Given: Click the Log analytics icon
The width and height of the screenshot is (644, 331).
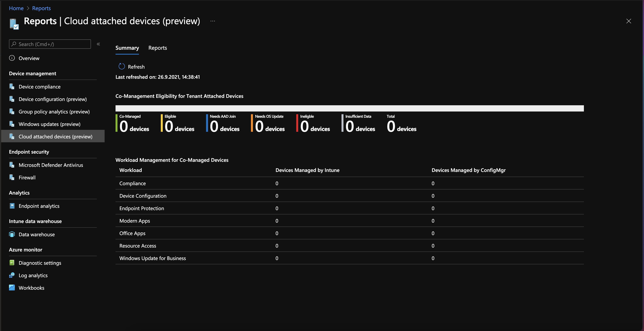Looking at the screenshot, I should click(12, 275).
